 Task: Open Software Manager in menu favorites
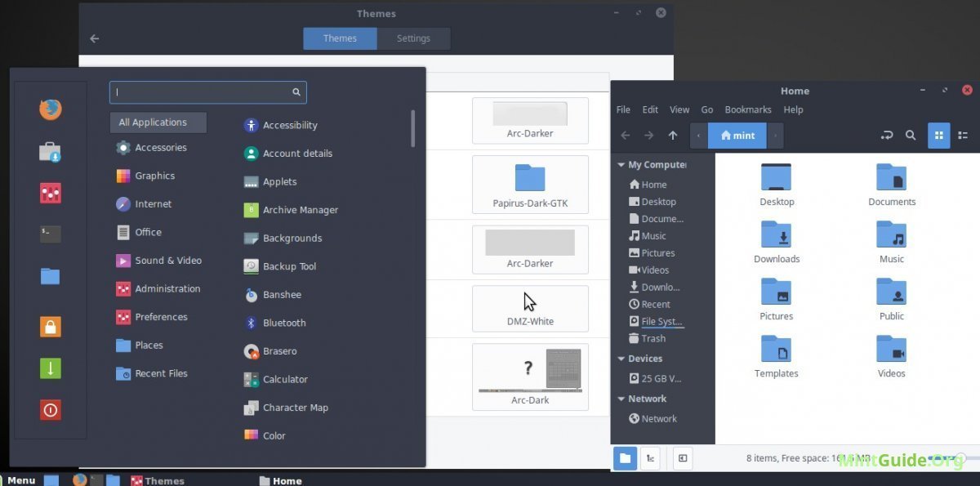tap(51, 151)
